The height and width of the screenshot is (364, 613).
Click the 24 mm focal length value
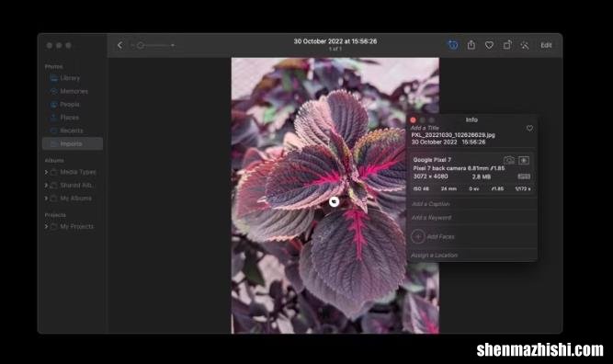(x=448, y=188)
